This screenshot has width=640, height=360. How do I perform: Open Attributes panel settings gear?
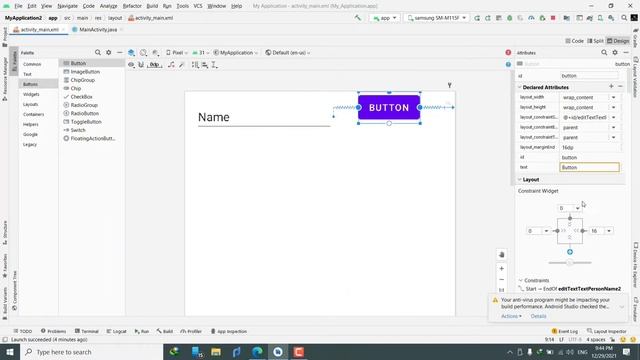[x=615, y=53]
